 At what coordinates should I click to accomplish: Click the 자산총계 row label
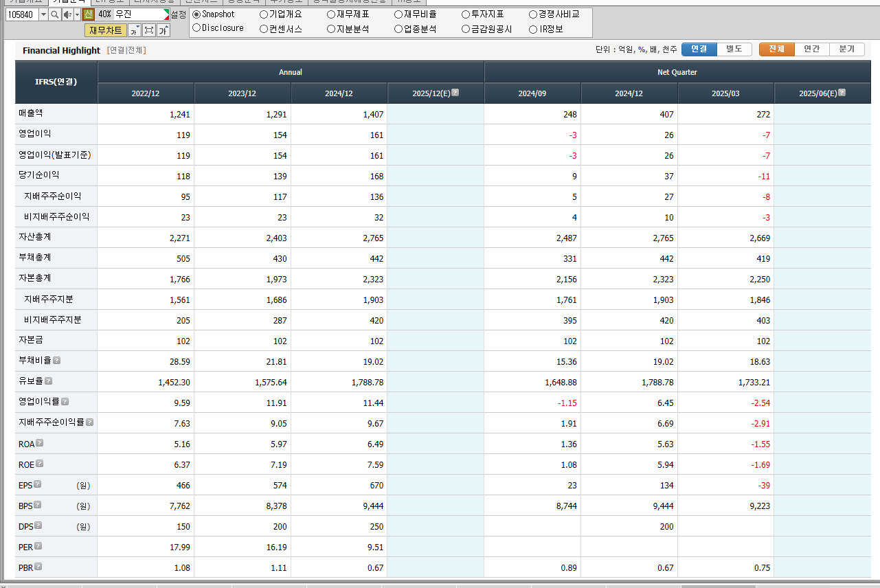35,237
